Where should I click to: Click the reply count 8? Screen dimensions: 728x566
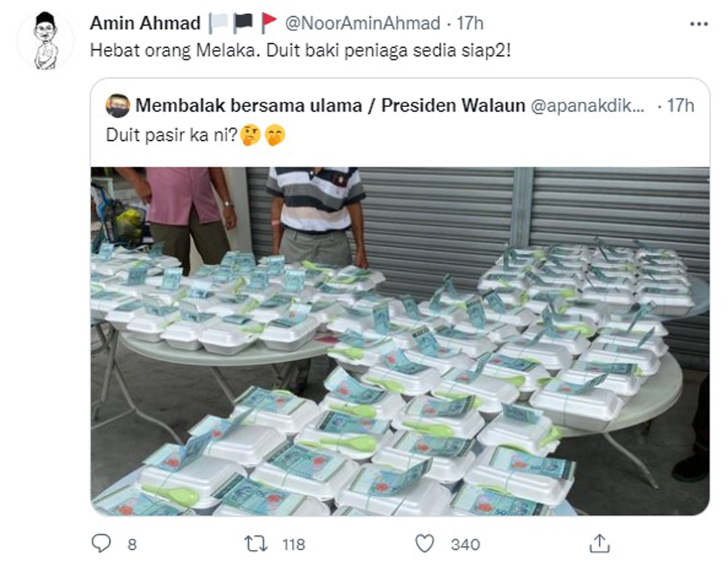pos(132,544)
